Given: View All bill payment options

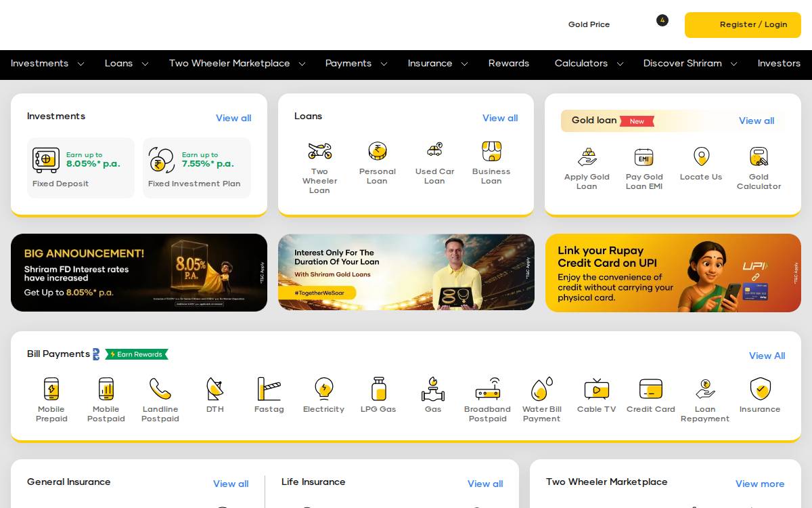Looking at the screenshot, I should pos(767,356).
